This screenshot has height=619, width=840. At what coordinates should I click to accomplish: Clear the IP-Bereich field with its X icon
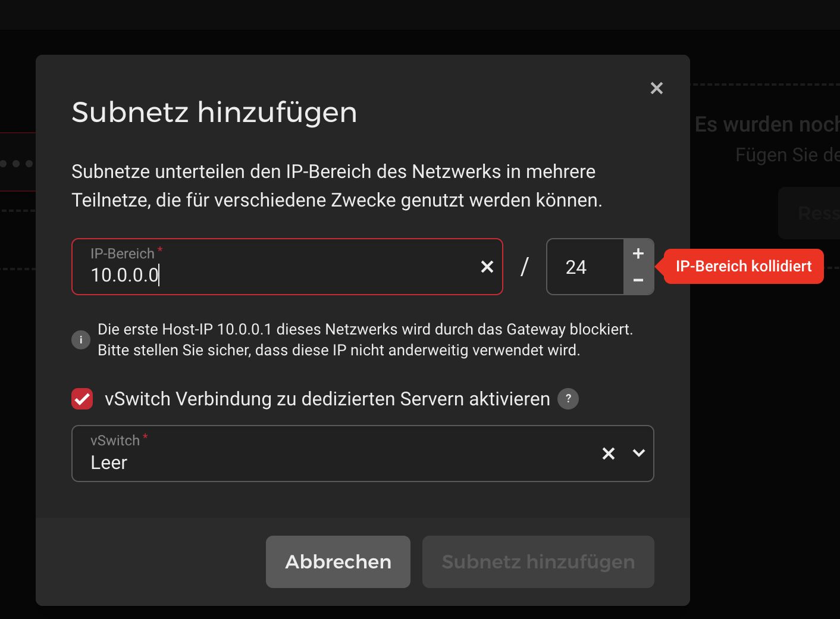(487, 267)
